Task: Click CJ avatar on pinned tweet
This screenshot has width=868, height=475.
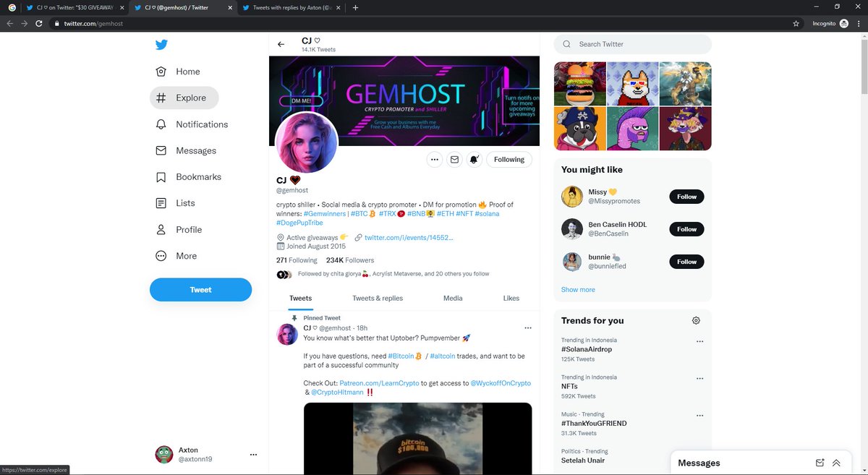Action: (x=288, y=335)
